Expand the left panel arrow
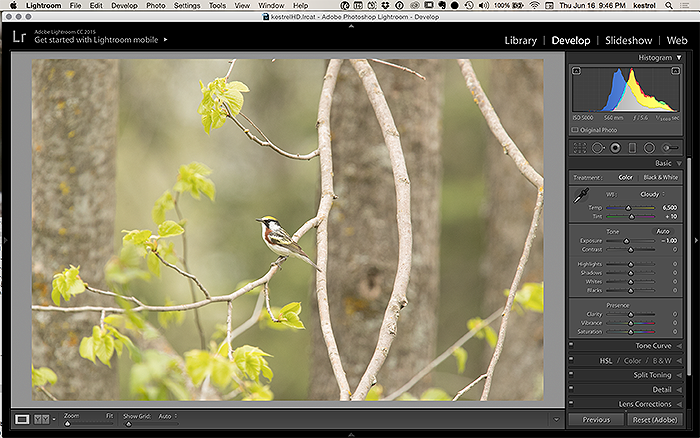The width and height of the screenshot is (700, 438). pyautogui.click(x=5, y=241)
